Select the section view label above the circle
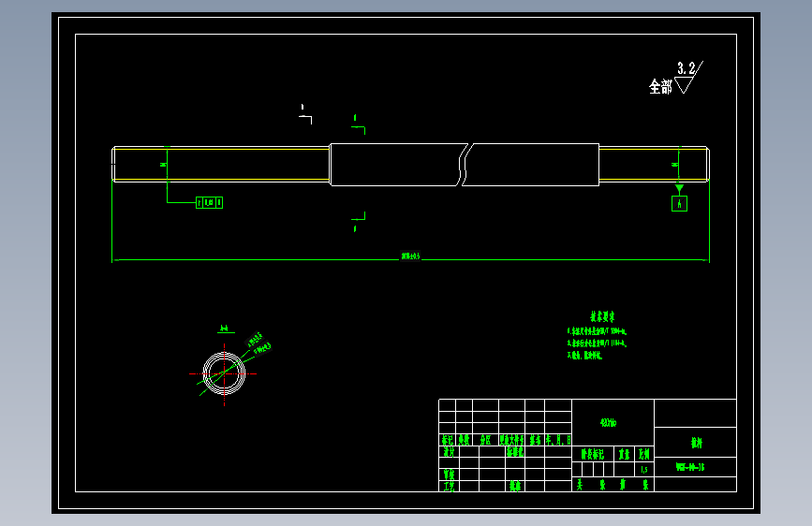This screenshot has width=812, height=526. [x=225, y=329]
